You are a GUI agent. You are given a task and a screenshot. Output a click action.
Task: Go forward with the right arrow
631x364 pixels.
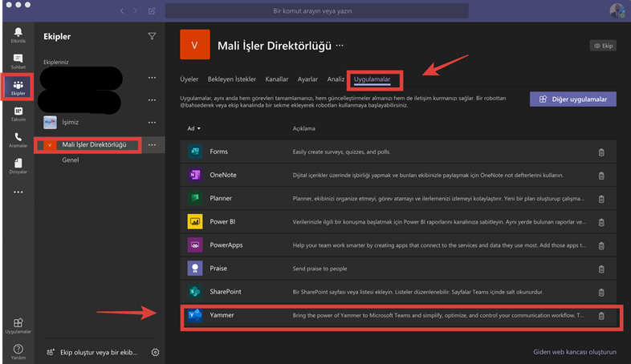135,11
